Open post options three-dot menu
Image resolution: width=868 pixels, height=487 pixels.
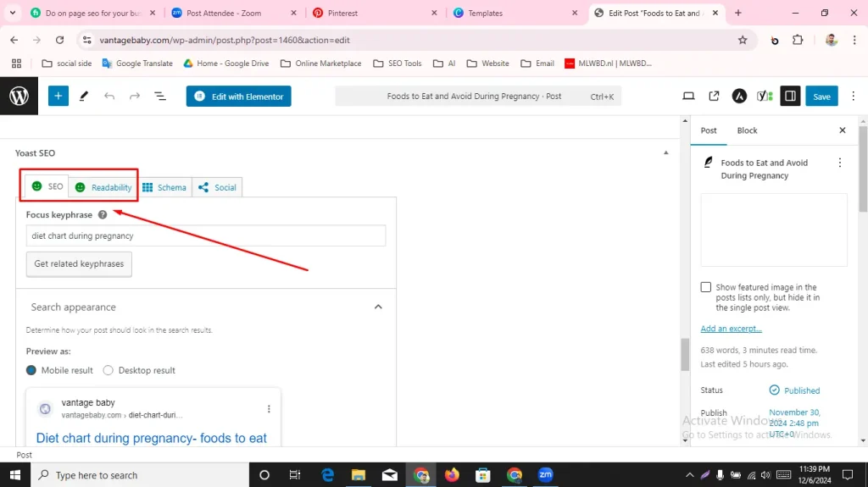click(x=840, y=163)
